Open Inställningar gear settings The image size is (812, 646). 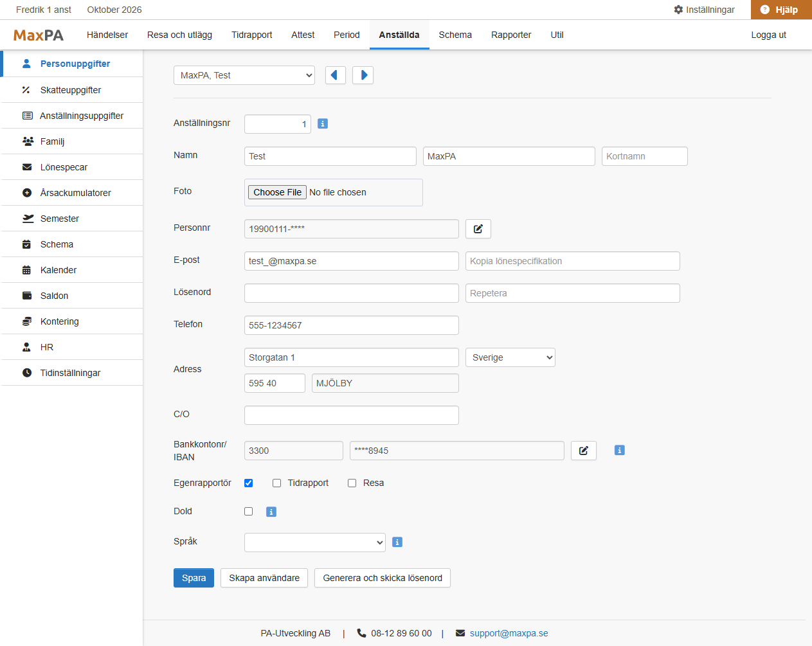click(704, 10)
